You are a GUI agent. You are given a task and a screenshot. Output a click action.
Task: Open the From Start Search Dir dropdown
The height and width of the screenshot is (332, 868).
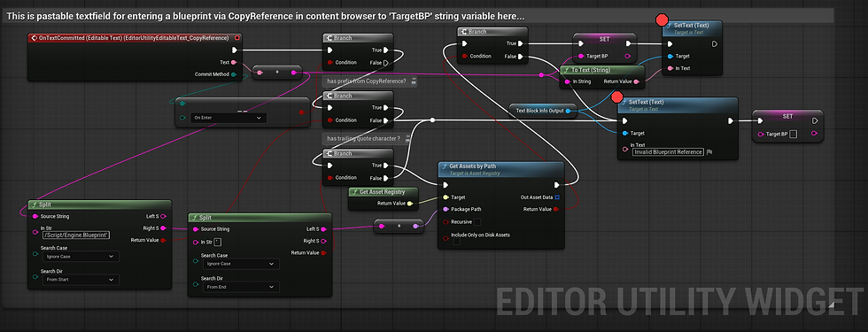click(x=81, y=280)
